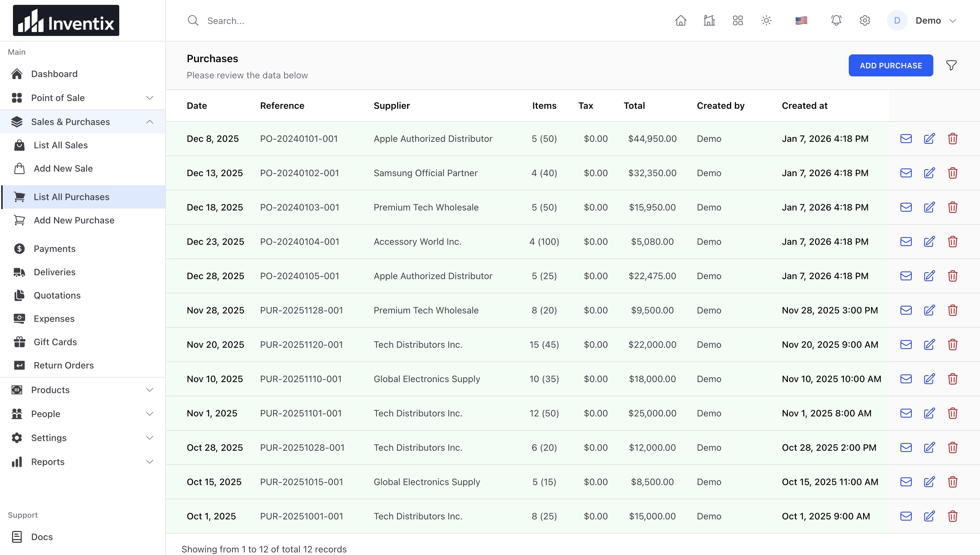Expand the People menu
This screenshot has width=980, height=555.
82,414
